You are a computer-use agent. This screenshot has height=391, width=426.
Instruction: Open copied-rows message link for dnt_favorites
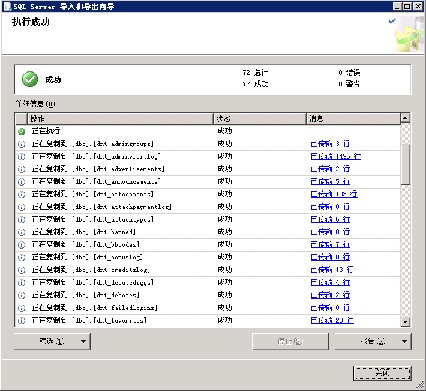click(x=332, y=320)
